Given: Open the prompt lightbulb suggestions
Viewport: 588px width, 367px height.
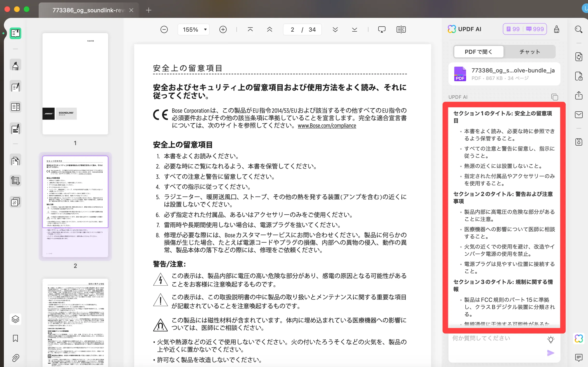Looking at the screenshot, I should point(551,339).
